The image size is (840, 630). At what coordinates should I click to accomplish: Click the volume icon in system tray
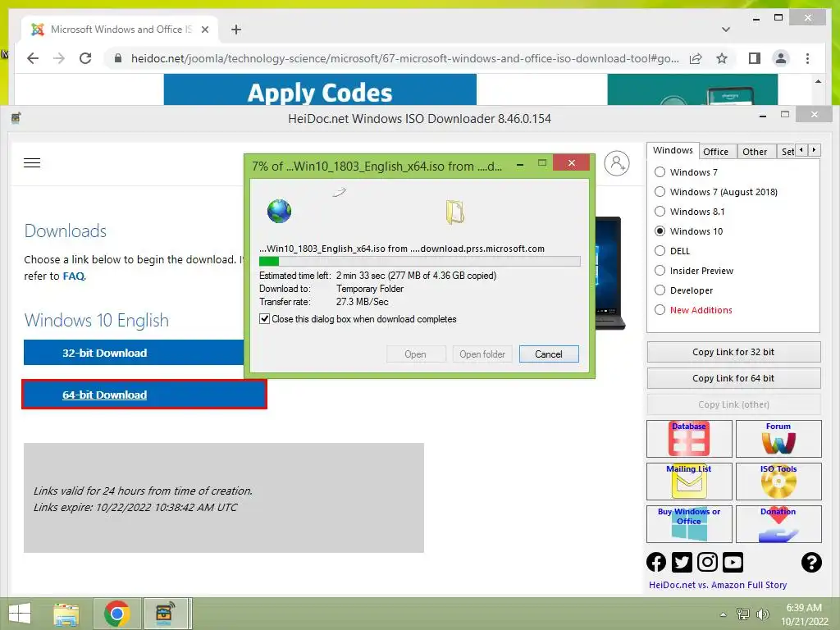(763, 614)
